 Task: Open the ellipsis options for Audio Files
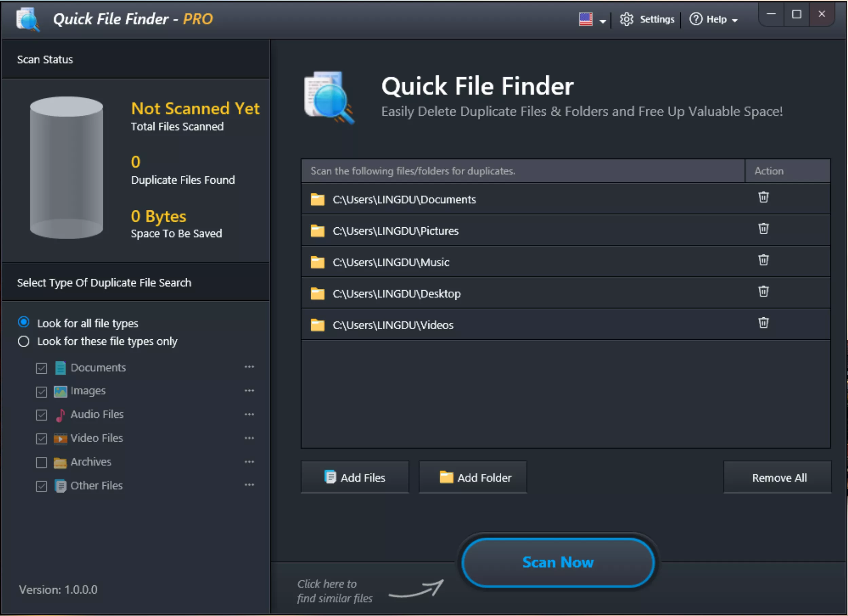point(249,415)
